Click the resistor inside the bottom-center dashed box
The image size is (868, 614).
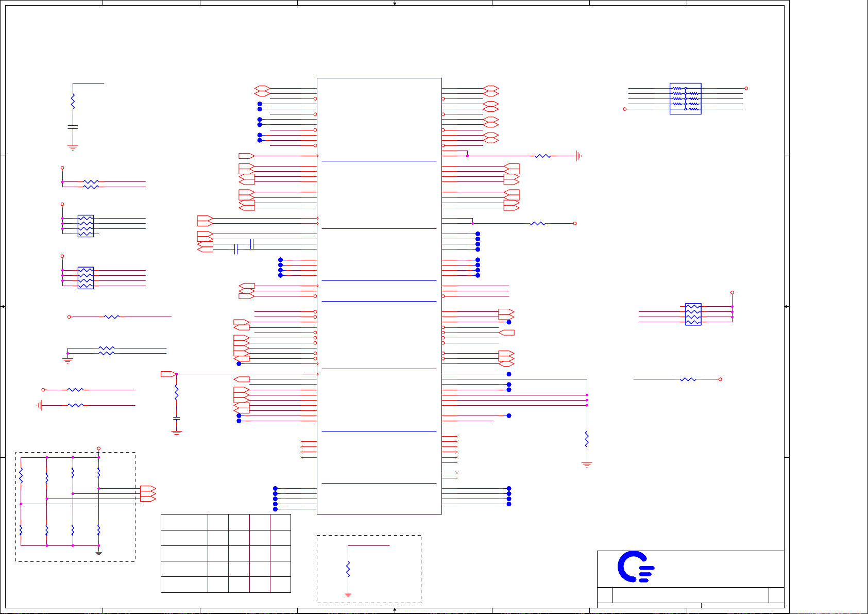[x=348, y=569]
